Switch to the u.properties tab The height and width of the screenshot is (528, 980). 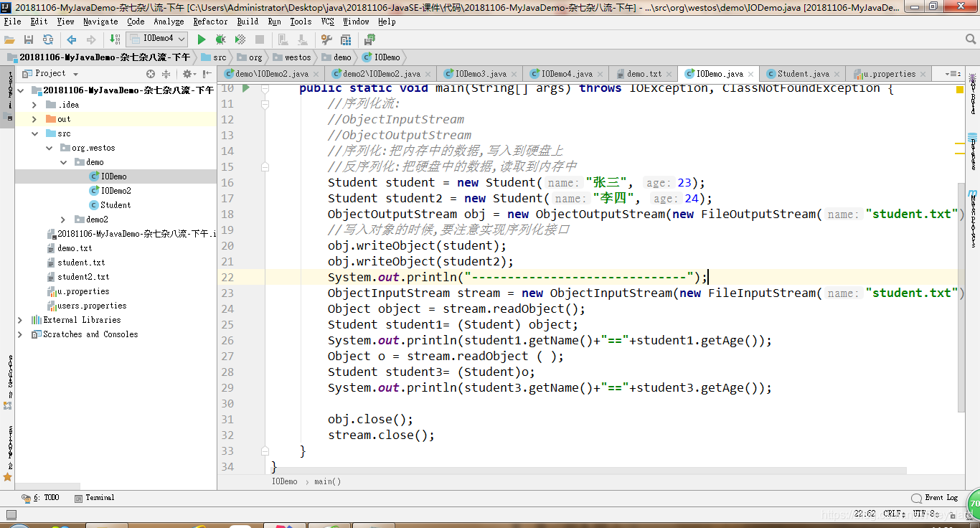[889, 73]
